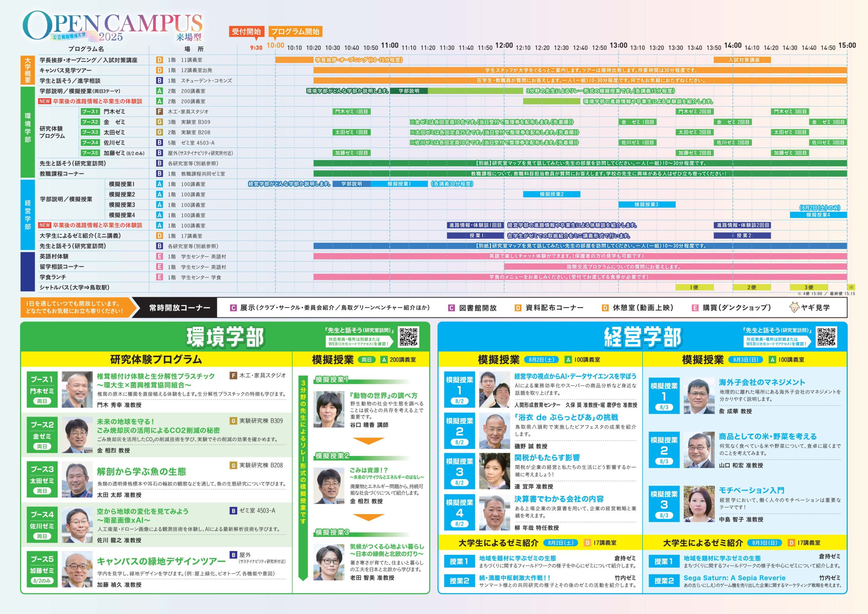Select the 太田ゼミ 2回目 schedule bar
The image size is (868, 614).
pos(694,132)
